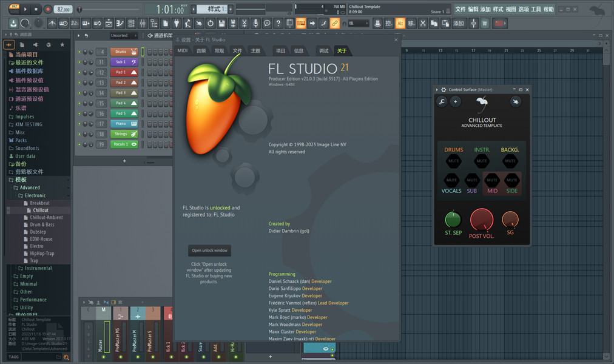Click the save floppy disk icon

(221, 23)
